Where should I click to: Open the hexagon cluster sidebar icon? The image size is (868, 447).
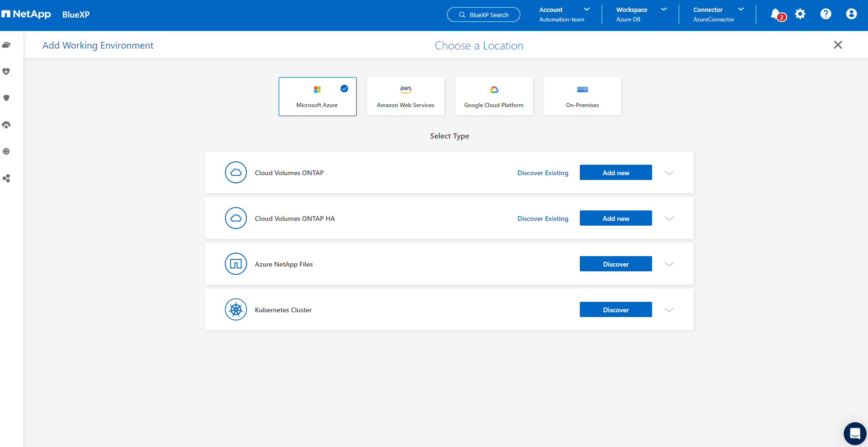tap(6, 179)
